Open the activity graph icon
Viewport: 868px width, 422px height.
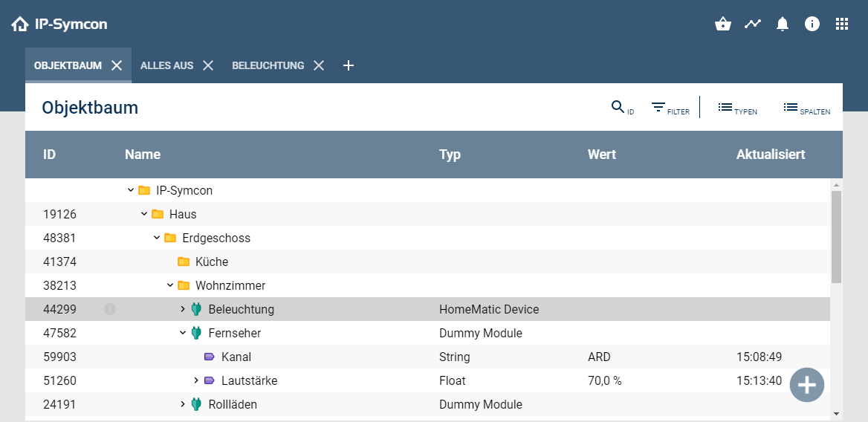pyautogui.click(x=753, y=24)
